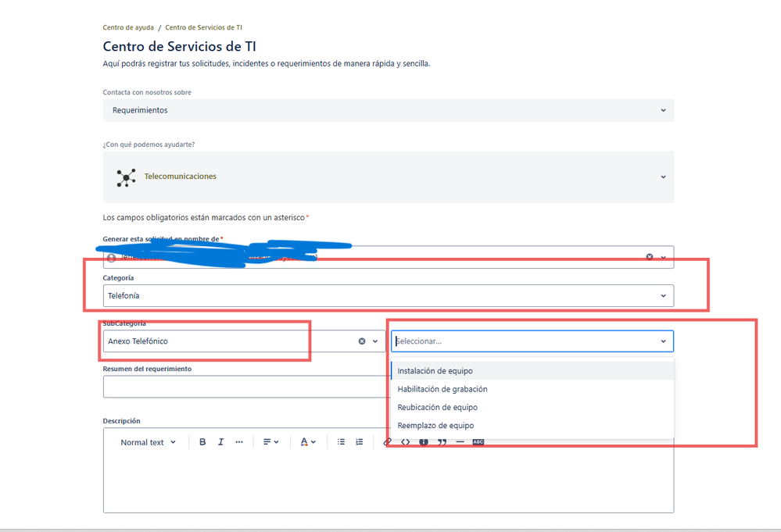
Task: Select Reemplazo de equipo option
Action: pyautogui.click(x=532, y=426)
